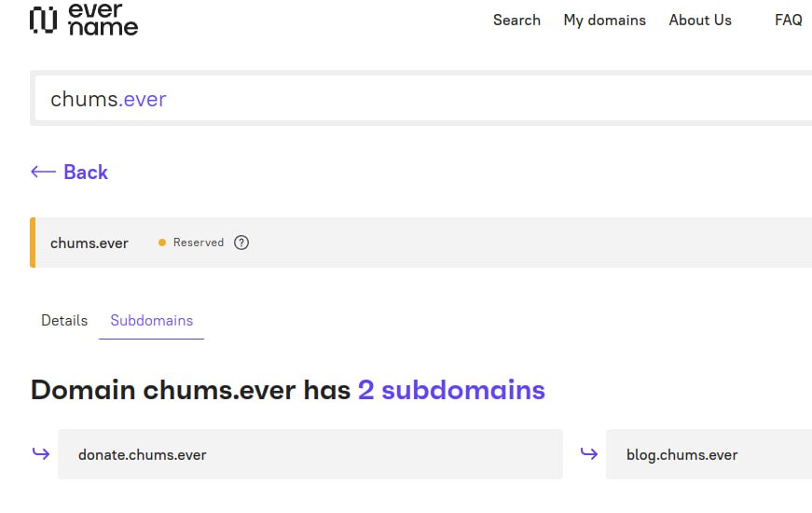Open the question mark help icon

pyautogui.click(x=241, y=243)
